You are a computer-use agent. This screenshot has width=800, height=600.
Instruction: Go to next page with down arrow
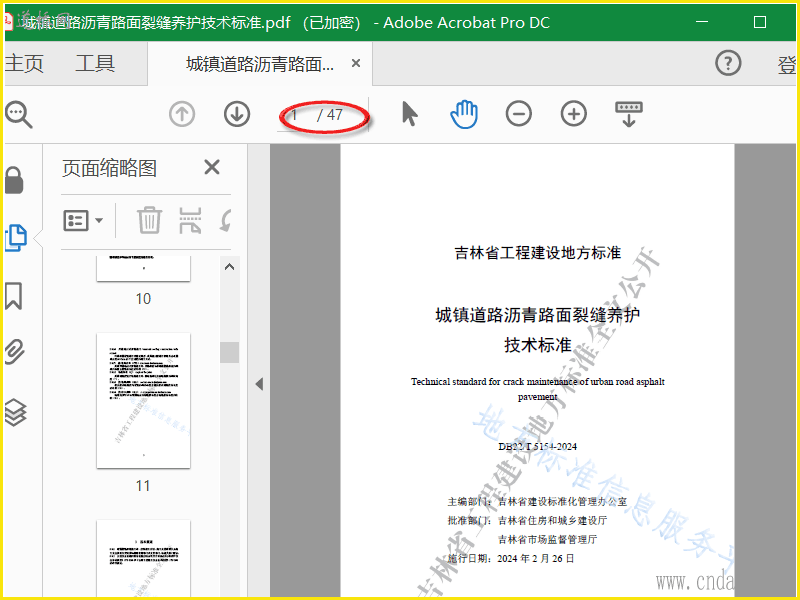pos(237,114)
